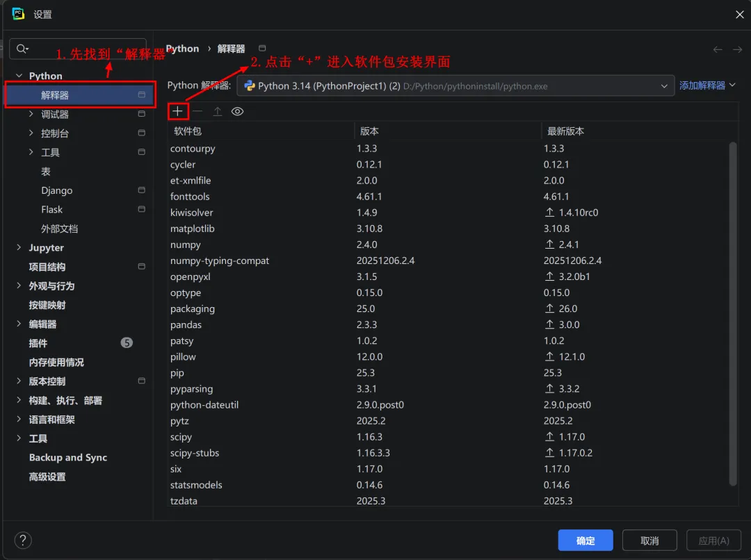Open the Django settings page
The image size is (751, 560).
[x=56, y=190]
